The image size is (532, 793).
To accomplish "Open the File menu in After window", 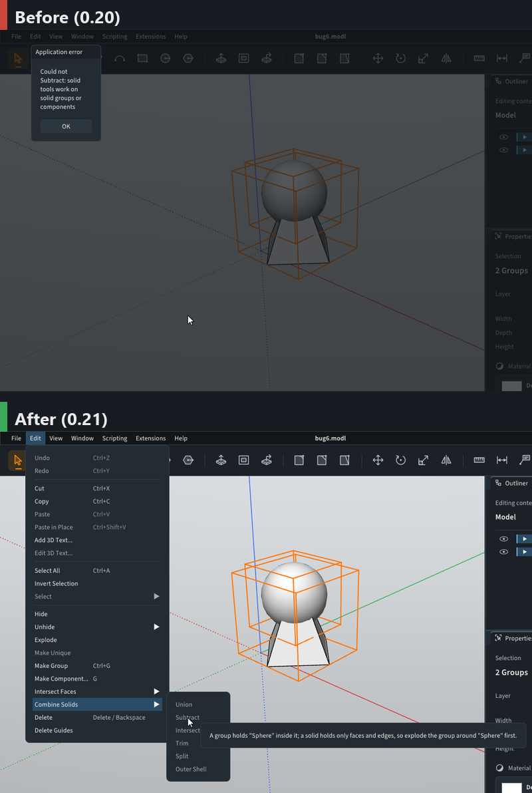I will 16,438.
